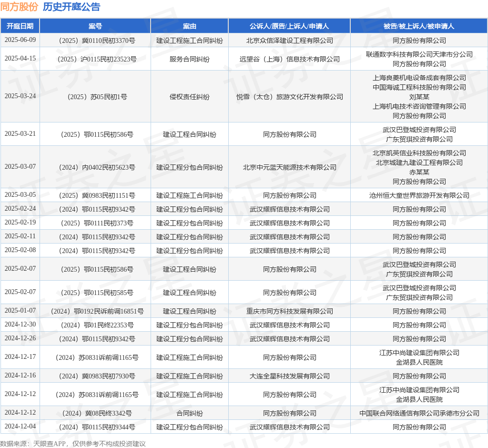The image size is (488, 448).
Task: Select the 开庭日期 column header
Action: pos(20,26)
